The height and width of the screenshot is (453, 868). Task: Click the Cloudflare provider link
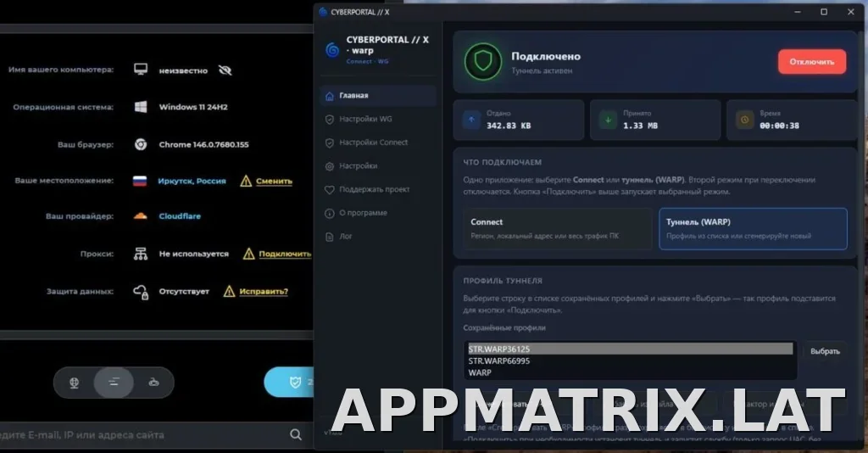pyautogui.click(x=180, y=216)
